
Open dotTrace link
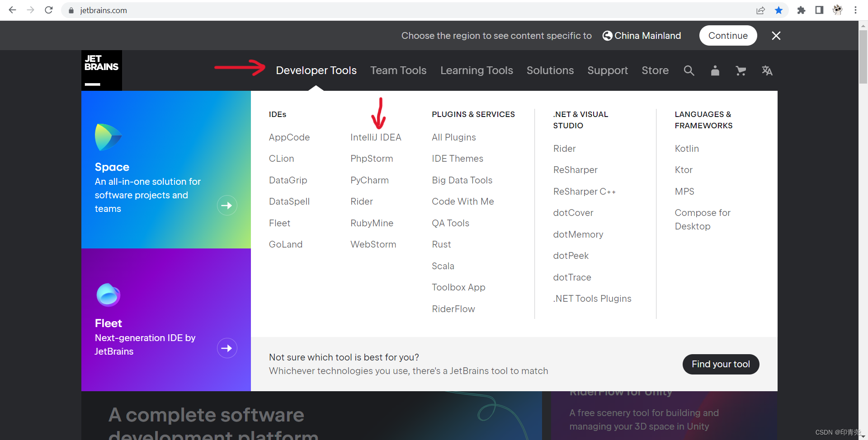pos(572,277)
